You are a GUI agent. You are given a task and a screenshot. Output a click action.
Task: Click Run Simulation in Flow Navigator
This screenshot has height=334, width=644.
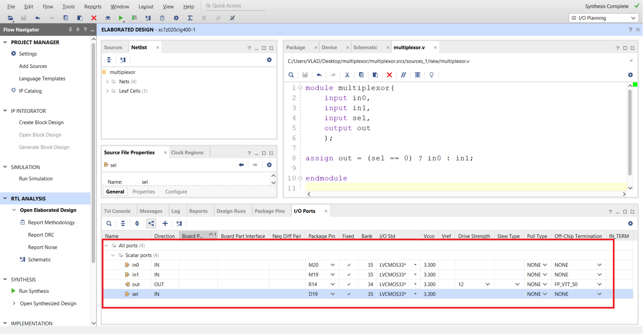pyautogui.click(x=36, y=179)
